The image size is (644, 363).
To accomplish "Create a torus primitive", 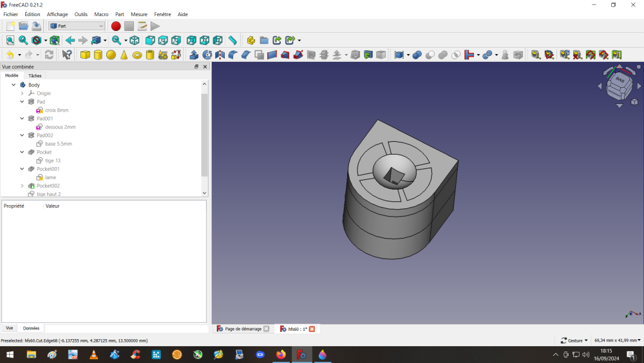I will tap(137, 55).
